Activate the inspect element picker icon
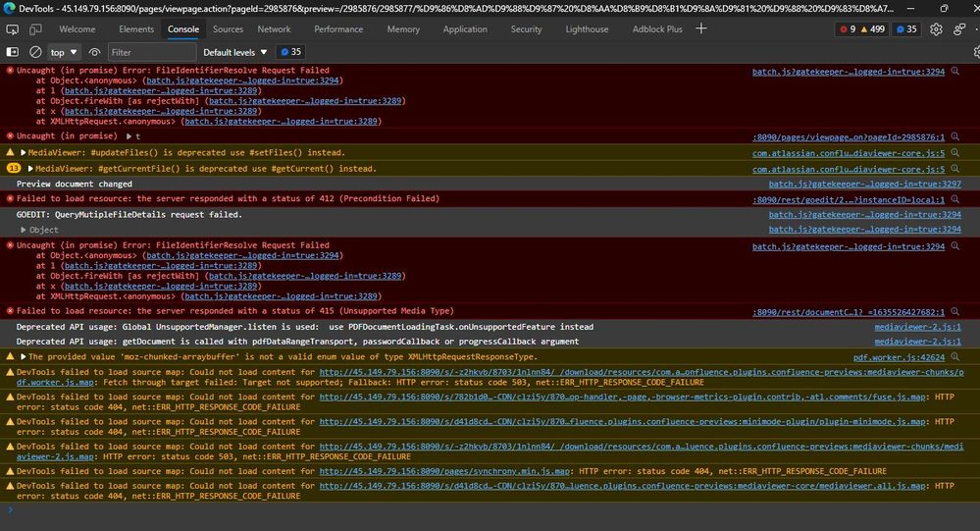The image size is (980, 531). click(12, 29)
